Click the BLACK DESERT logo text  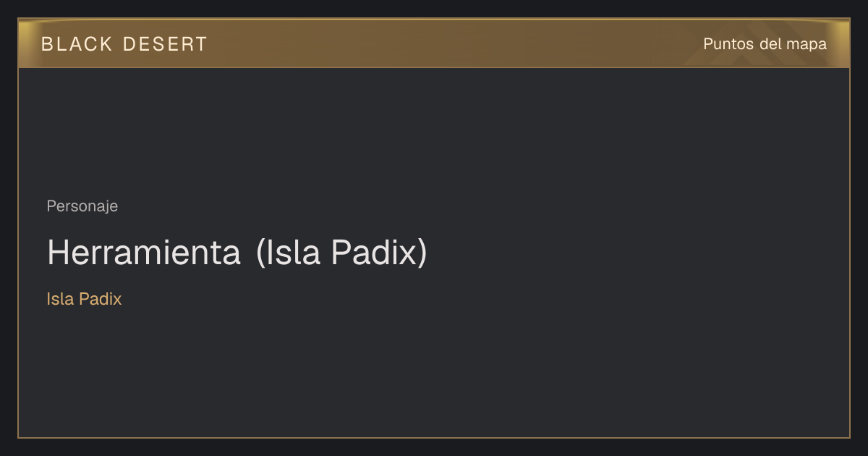click(124, 44)
